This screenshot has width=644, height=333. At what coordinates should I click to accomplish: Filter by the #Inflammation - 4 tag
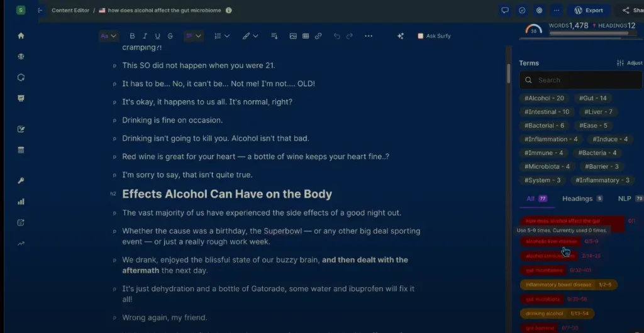pos(551,139)
